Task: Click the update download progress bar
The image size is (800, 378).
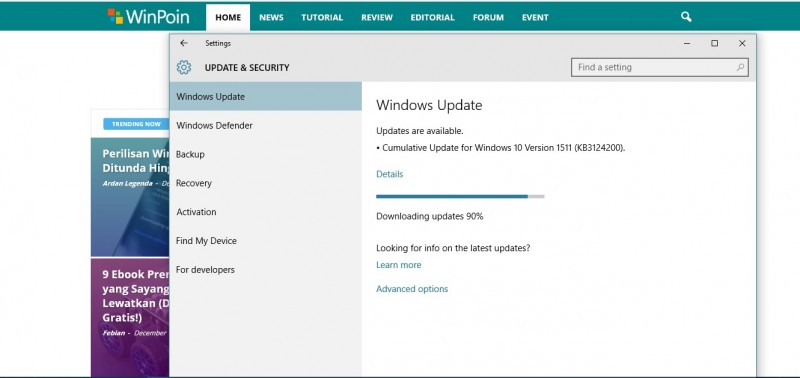Action: 460,196
